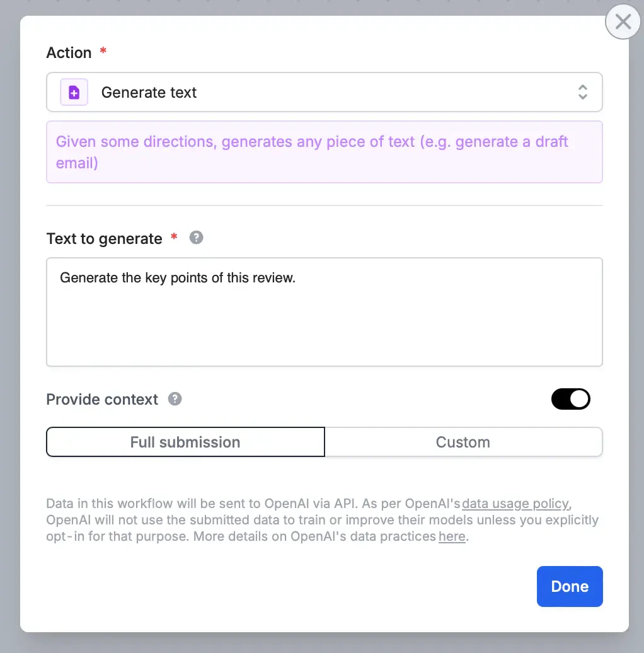
Task: Click inside the Text to generate prompt field
Action: coord(325,311)
